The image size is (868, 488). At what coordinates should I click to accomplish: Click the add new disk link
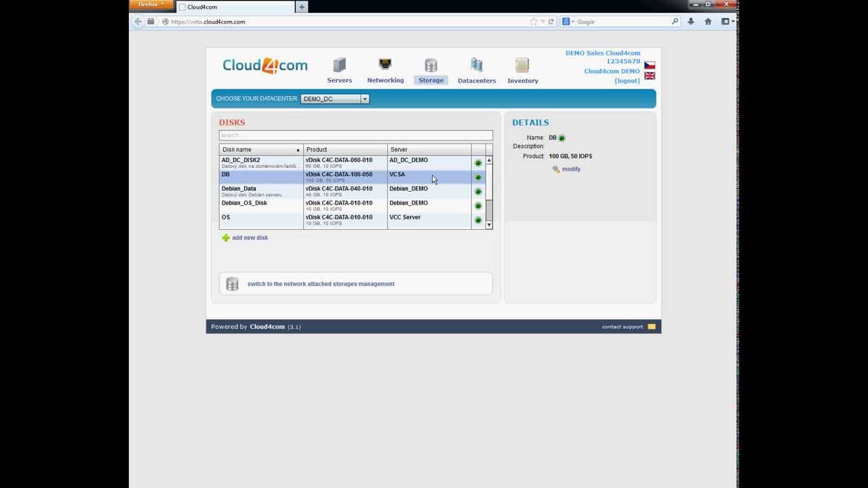tap(250, 238)
